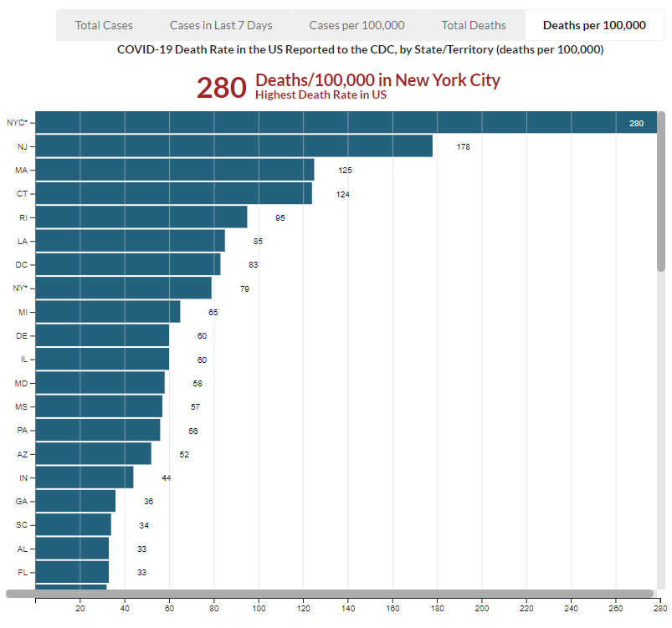
Task: Click the IN bar in the chart
Action: pyautogui.click(x=85, y=477)
